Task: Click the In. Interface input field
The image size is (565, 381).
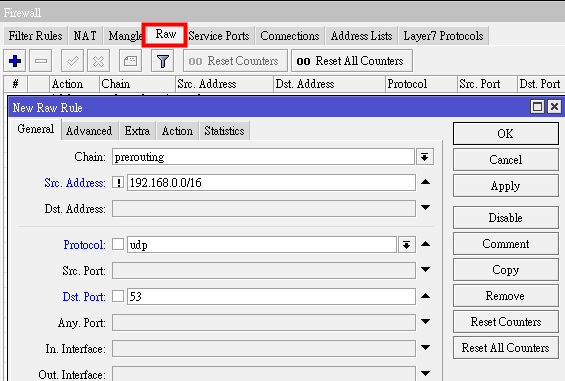Action: click(x=264, y=349)
